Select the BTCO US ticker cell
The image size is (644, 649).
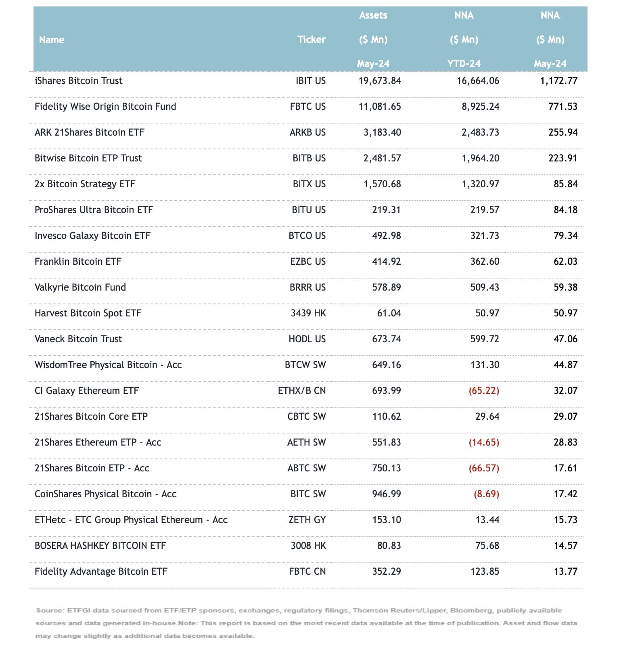click(307, 236)
